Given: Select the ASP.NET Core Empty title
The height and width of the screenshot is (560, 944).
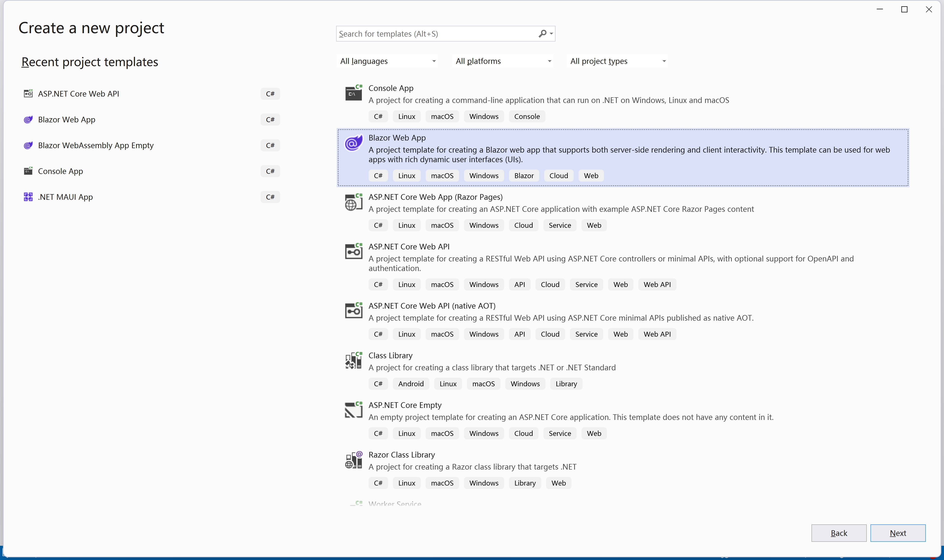Looking at the screenshot, I should 405,405.
